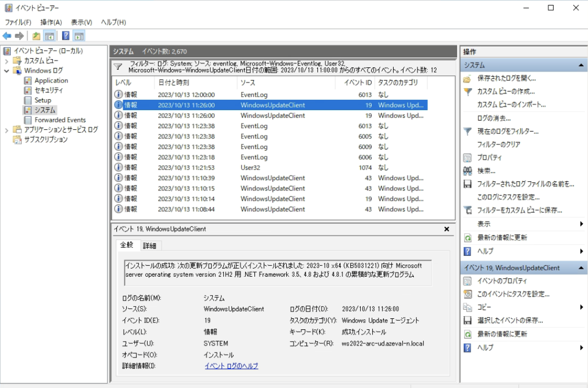This screenshot has height=388, width=588.
Task: Select システム log in tree
Action: 45,110
